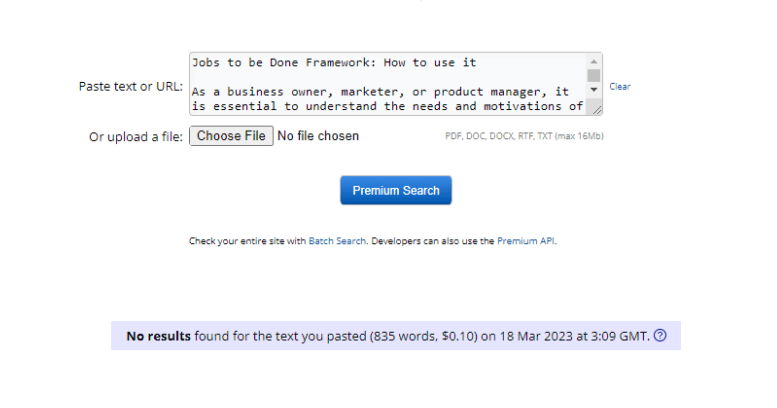Start the Premium Search
This screenshot has width=777, height=408.
tap(395, 190)
